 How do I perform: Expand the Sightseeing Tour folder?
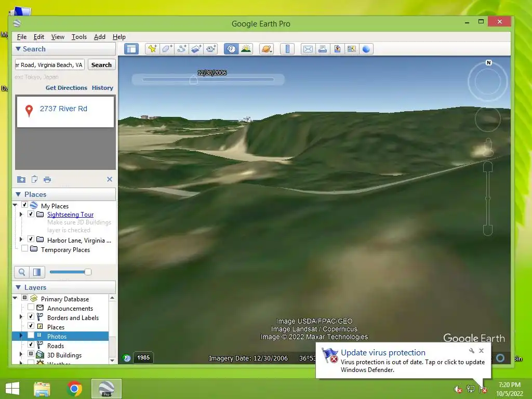point(21,214)
